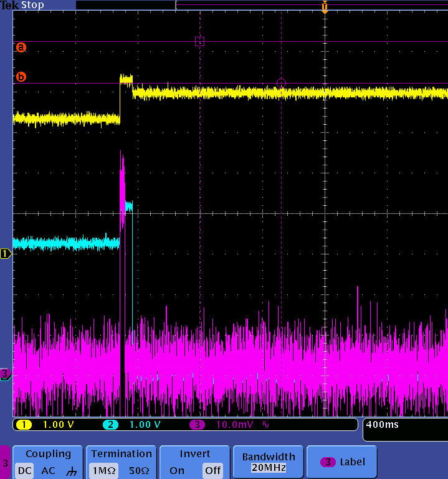Click channel 1 scale value 1.00 V
The width and height of the screenshot is (448, 479).
(x=59, y=425)
